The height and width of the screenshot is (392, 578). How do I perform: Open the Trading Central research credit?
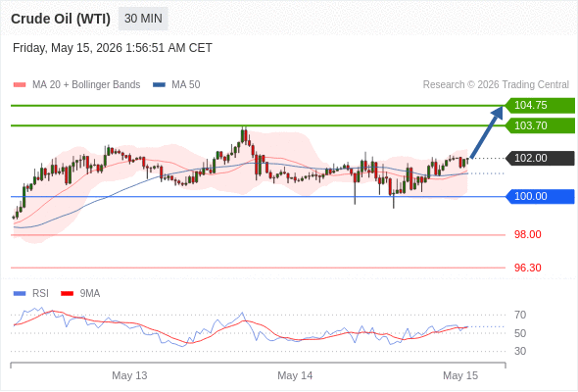[496, 85]
